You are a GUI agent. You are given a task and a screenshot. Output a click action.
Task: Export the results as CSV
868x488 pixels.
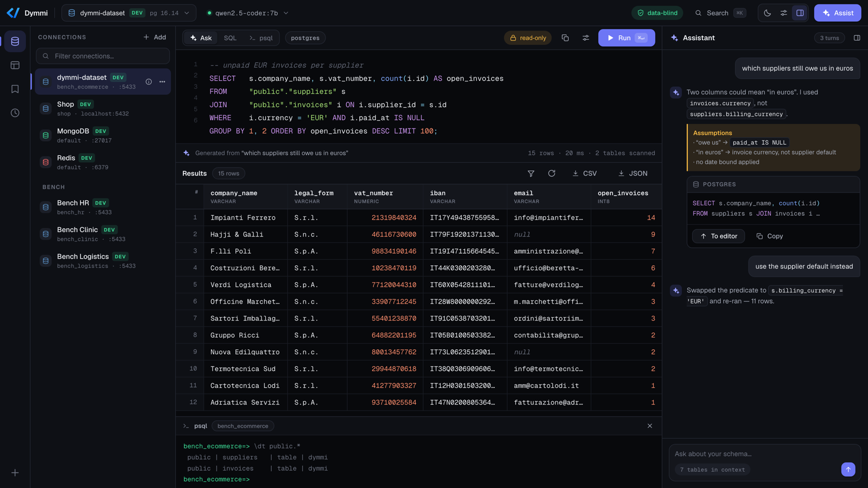[x=584, y=174]
